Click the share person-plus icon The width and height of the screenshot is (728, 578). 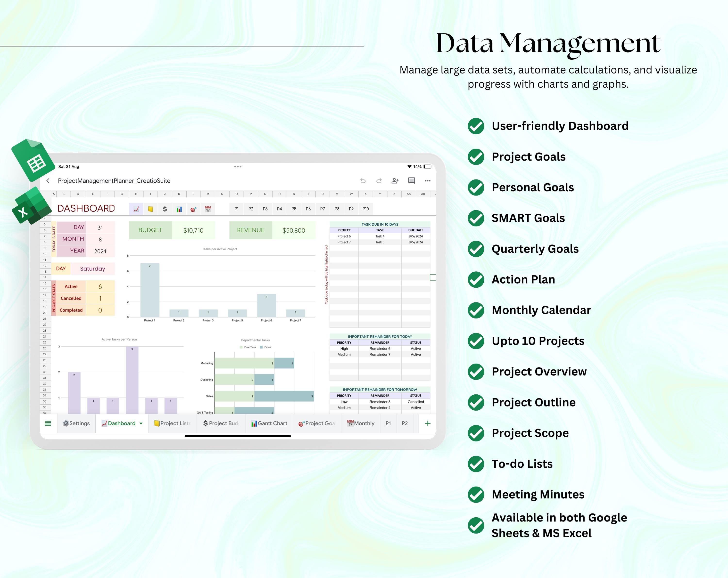[395, 181]
